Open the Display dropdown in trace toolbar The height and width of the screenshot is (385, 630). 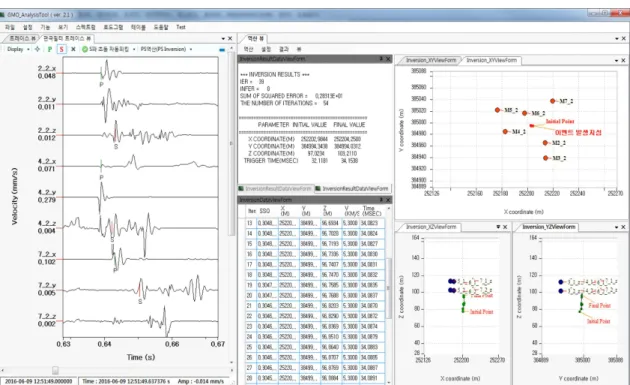pyautogui.click(x=18, y=49)
